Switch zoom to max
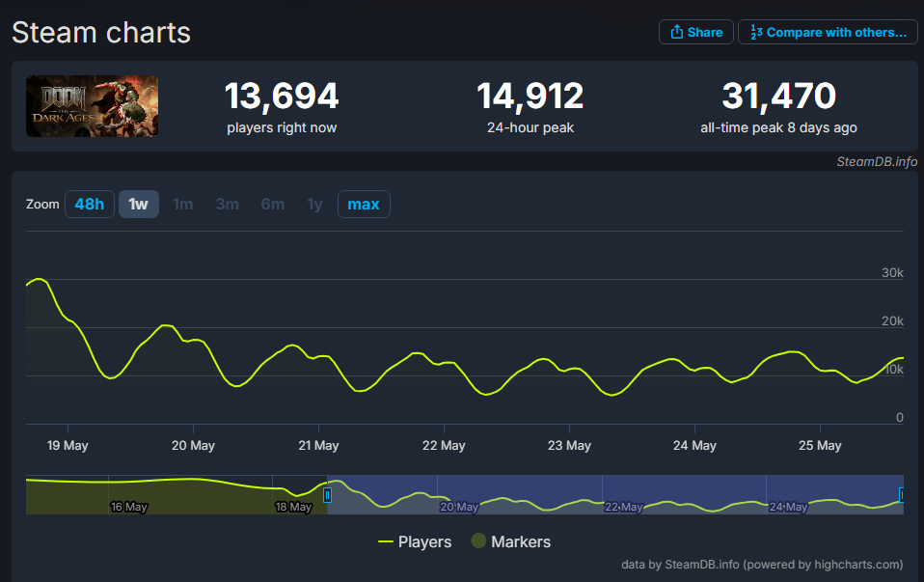This screenshot has height=582, width=924. (364, 204)
